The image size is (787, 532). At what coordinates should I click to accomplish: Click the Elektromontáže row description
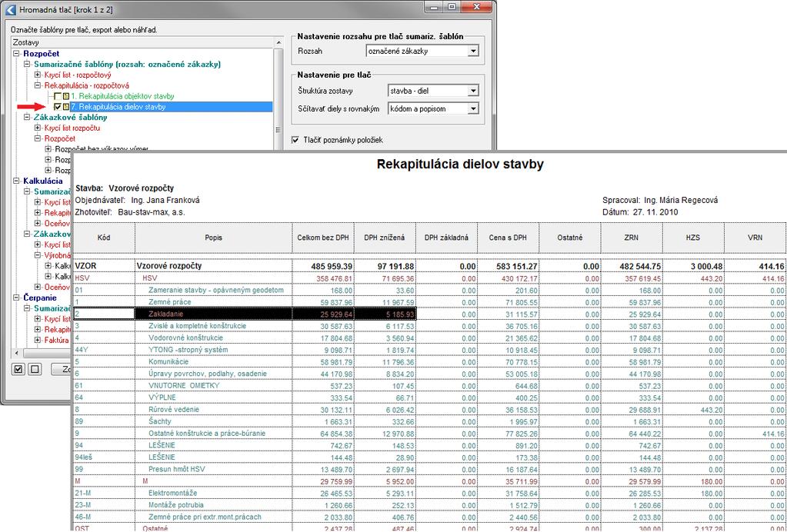172,493
